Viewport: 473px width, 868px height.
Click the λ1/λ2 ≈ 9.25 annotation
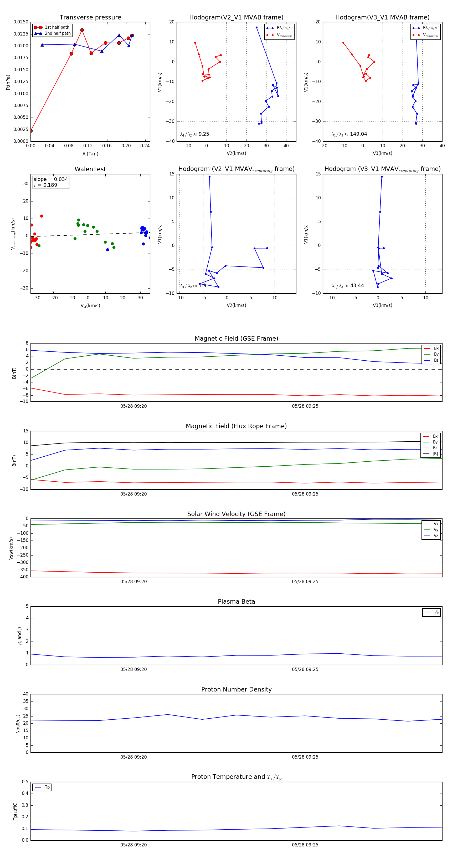(194, 134)
